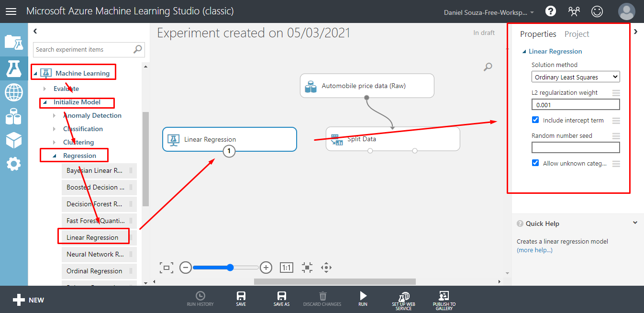This screenshot has width=644, height=313.
Task: Click the feedback smiley icon
Action: pyautogui.click(x=597, y=11)
